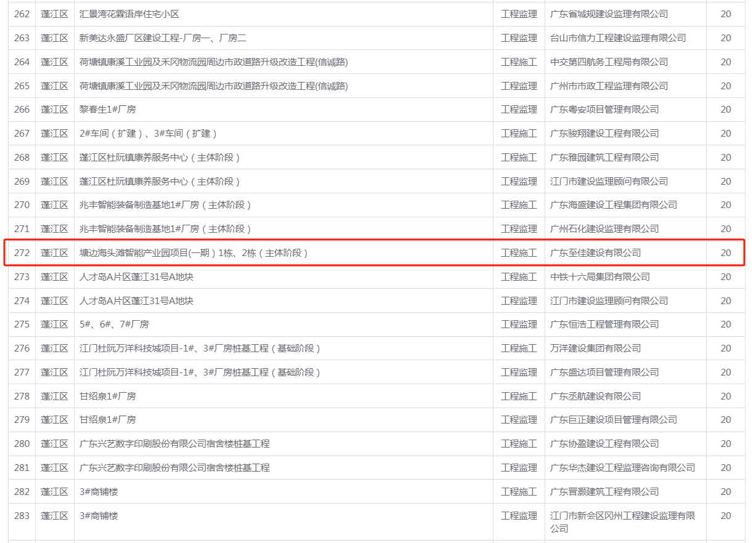Select 甘绍泉1#厂房 in row 278
The height and width of the screenshot is (543, 756).
click(x=108, y=396)
